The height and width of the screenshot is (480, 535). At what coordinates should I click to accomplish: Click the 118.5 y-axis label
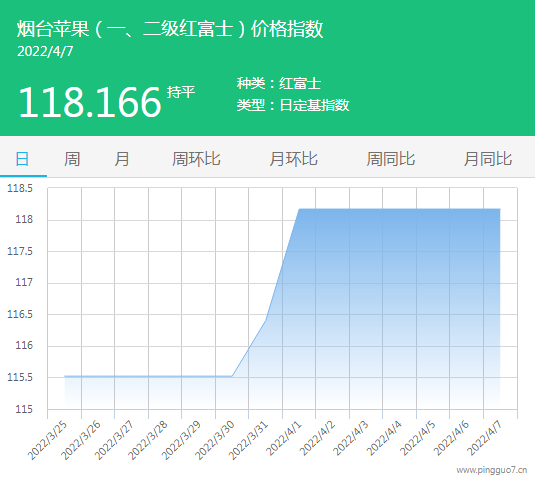[x=20, y=188]
